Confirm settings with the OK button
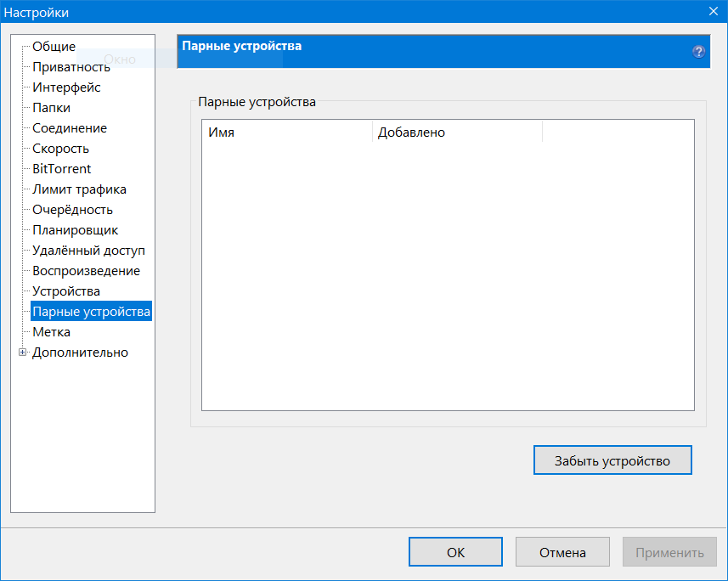728x581 pixels. [455, 552]
